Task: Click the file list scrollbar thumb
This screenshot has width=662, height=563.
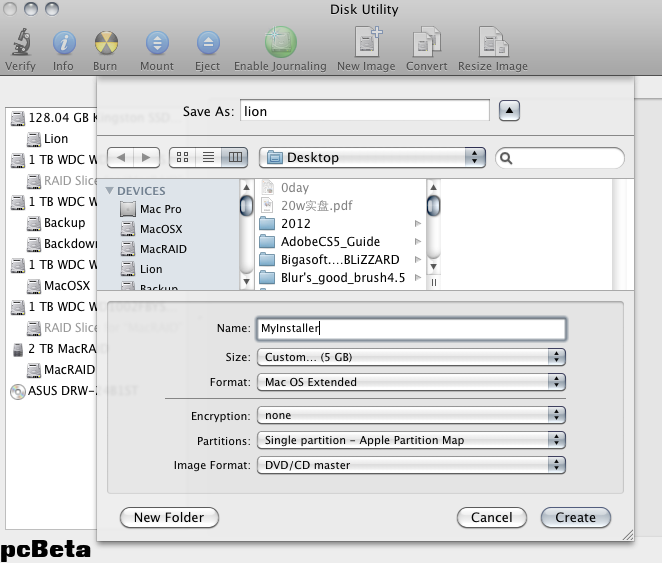Action: point(434,206)
